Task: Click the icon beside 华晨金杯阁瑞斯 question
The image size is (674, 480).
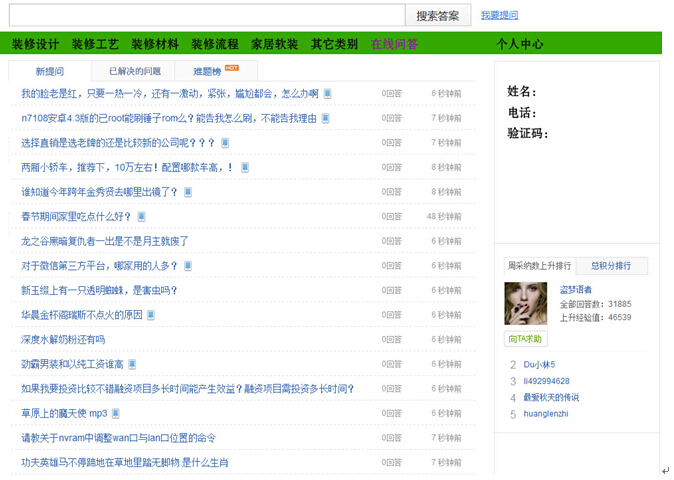Action: [151, 315]
